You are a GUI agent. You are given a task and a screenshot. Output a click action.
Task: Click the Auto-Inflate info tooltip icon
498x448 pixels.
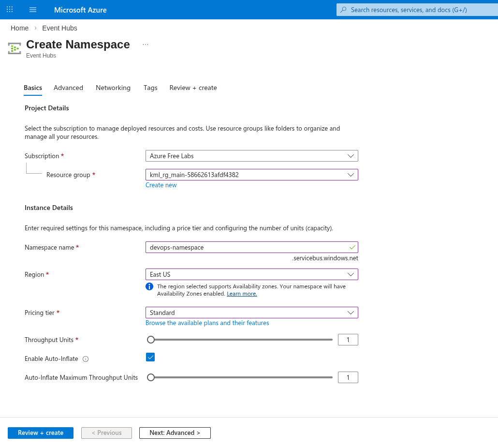pos(86,359)
